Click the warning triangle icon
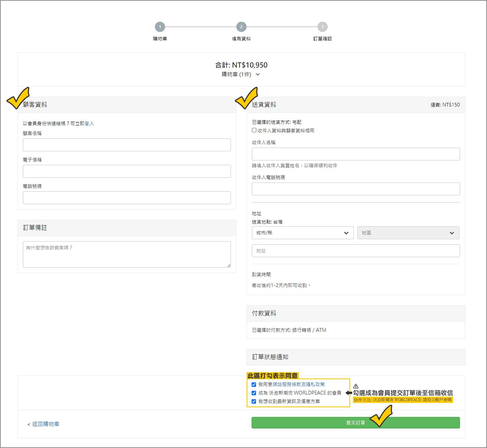The width and height of the screenshot is (487, 448). [x=356, y=386]
